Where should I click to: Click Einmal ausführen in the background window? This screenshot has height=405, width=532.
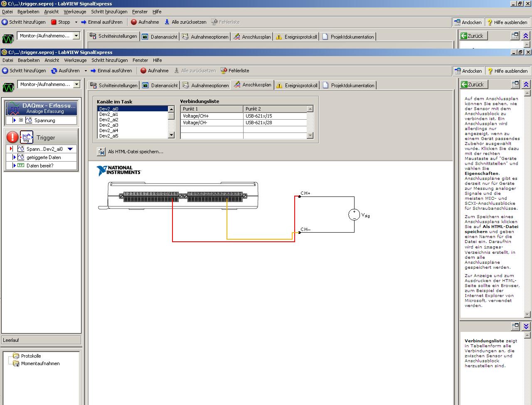click(x=101, y=22)
